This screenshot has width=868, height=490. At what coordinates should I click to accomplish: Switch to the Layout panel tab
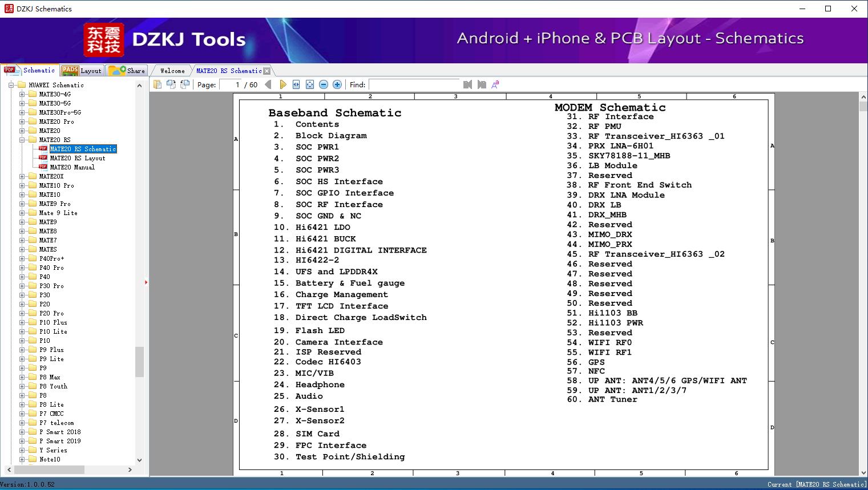pos(82,71)
